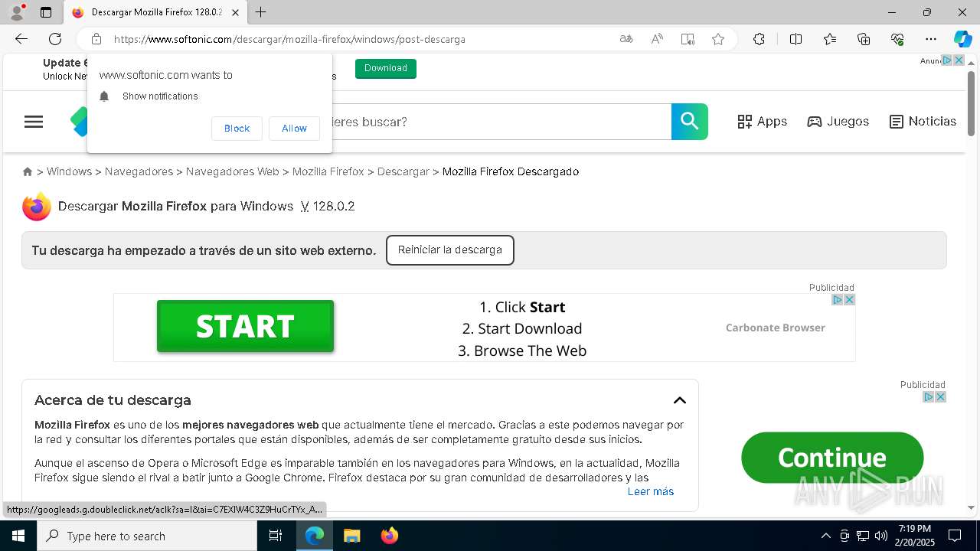980x551 pixels.
Task: Click the green Download ad button
Action: (x=386, y=68)
